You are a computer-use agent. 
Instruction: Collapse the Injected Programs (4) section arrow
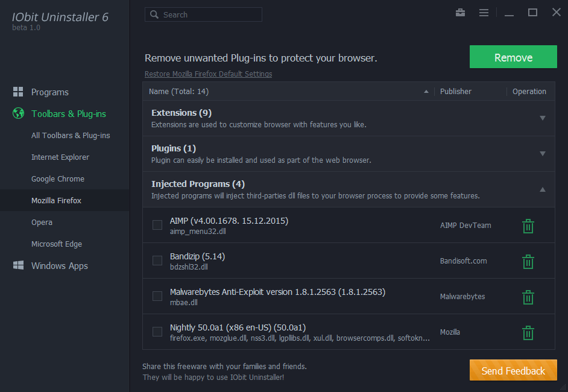point(543,189)
